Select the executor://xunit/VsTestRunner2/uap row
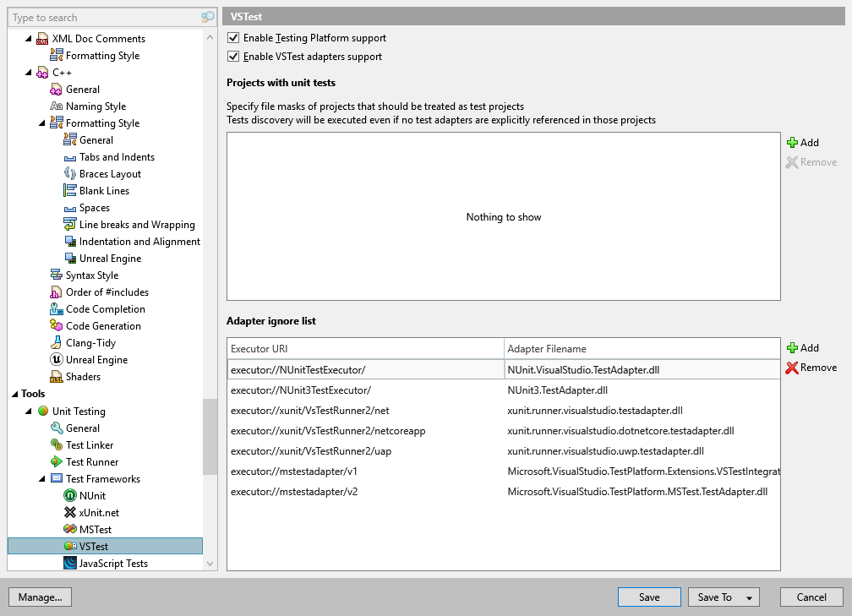The width and height of the screenshot is (852, 616). tap(504, 451)
